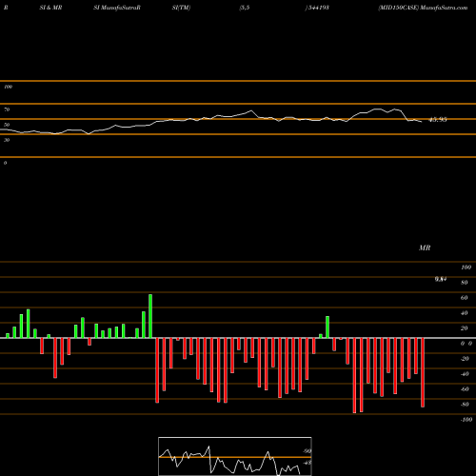Image resolution: width=476 pixels, height=476 pixels.
Task: Click the MR axis label -100
Action: coord(466,420)
